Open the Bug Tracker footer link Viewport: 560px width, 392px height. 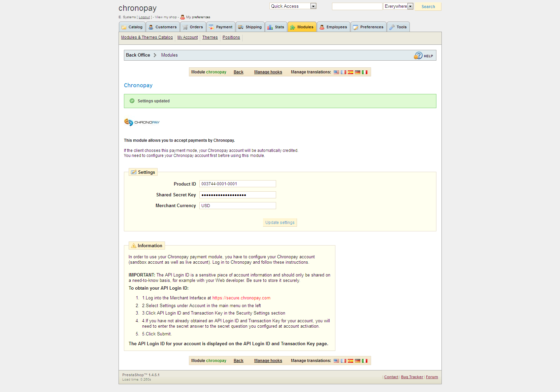tap(412, 377)
